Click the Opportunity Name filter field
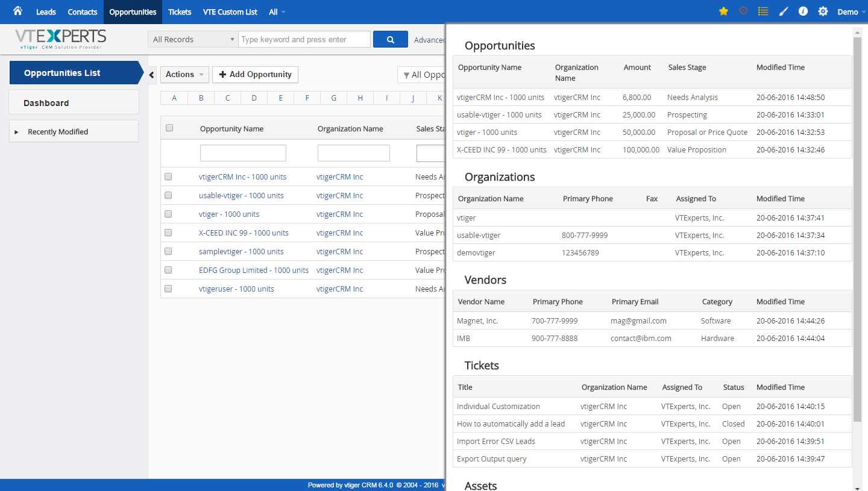 click(x=243, y=153)
